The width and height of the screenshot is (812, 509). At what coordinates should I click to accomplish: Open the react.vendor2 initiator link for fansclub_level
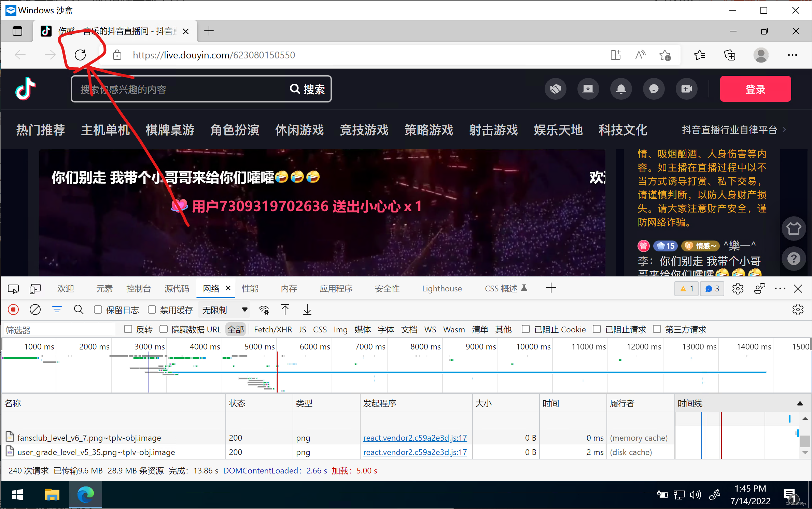click(415, 438)
